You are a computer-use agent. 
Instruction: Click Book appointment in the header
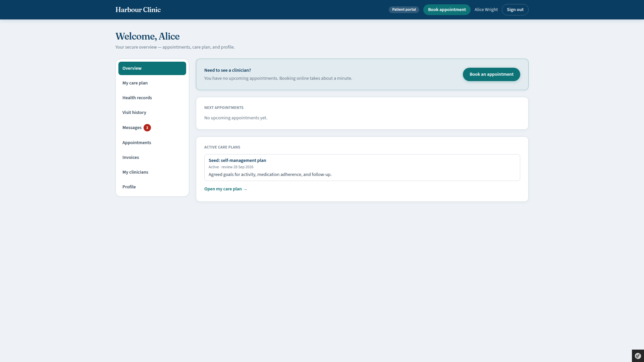(447, 10)
